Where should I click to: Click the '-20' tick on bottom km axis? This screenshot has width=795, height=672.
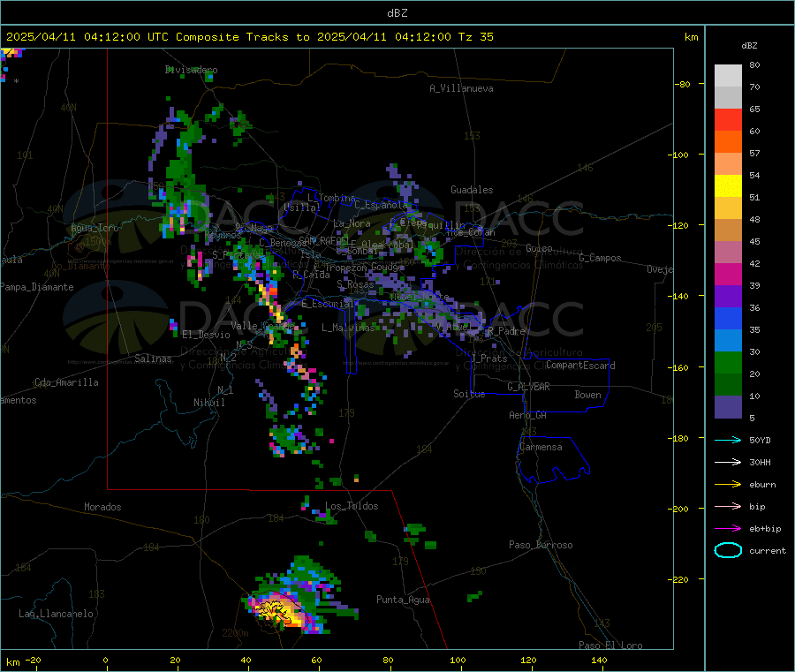pyautogui.click(x=33, y=660)
